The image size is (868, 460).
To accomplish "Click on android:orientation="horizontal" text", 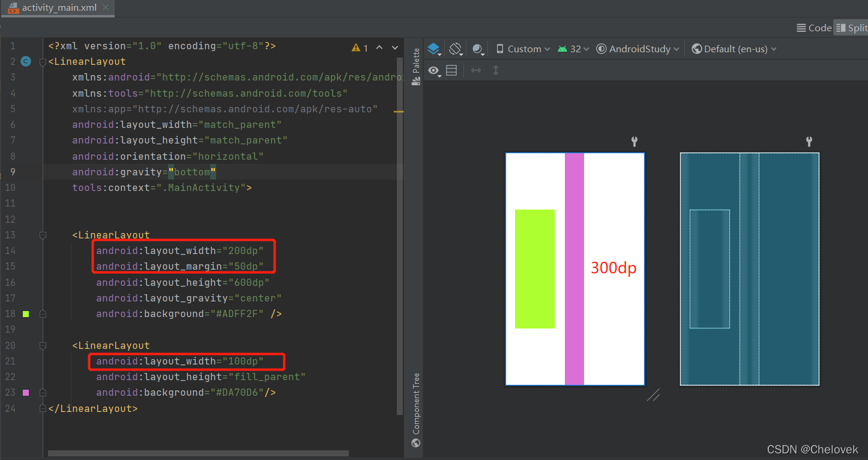I will pos(168,156).
